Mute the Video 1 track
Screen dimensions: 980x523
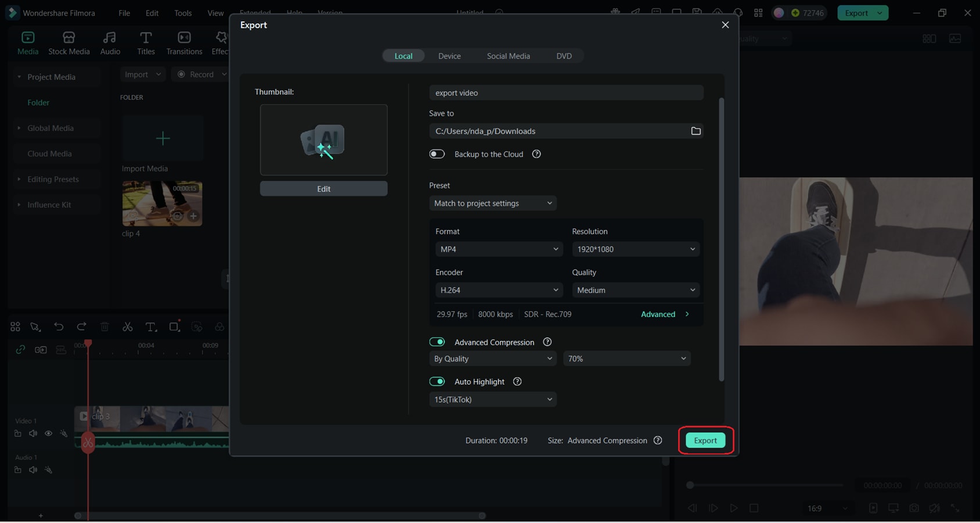point(33,434)
